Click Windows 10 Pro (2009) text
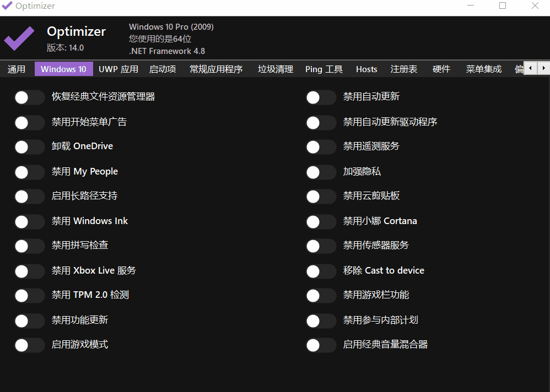Screen dimensions: 550x392 171,27
